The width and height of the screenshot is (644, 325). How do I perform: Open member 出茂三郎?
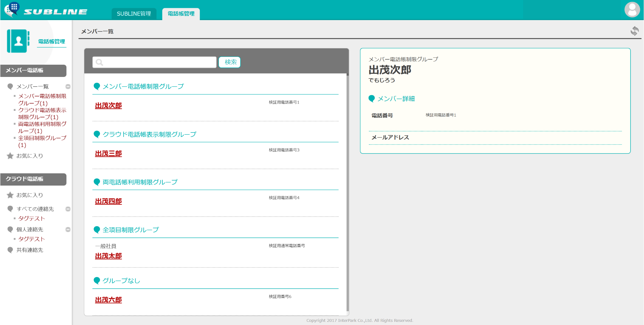108,154
